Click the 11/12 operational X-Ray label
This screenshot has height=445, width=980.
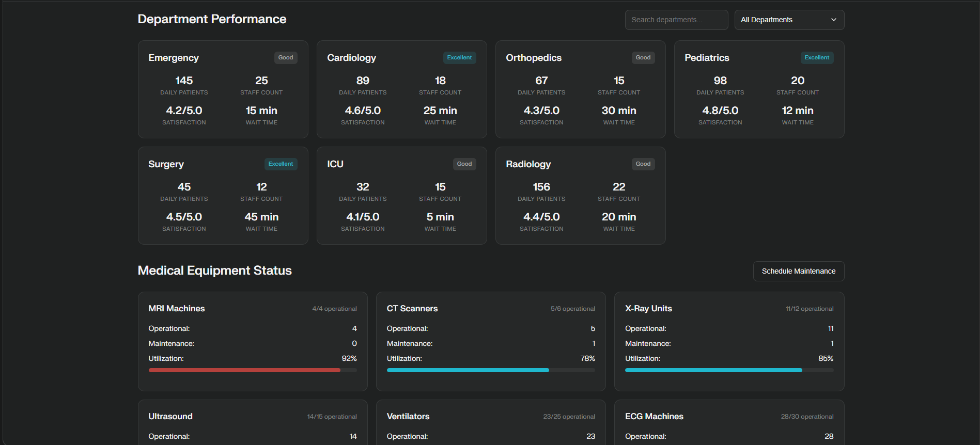(810, 309)
